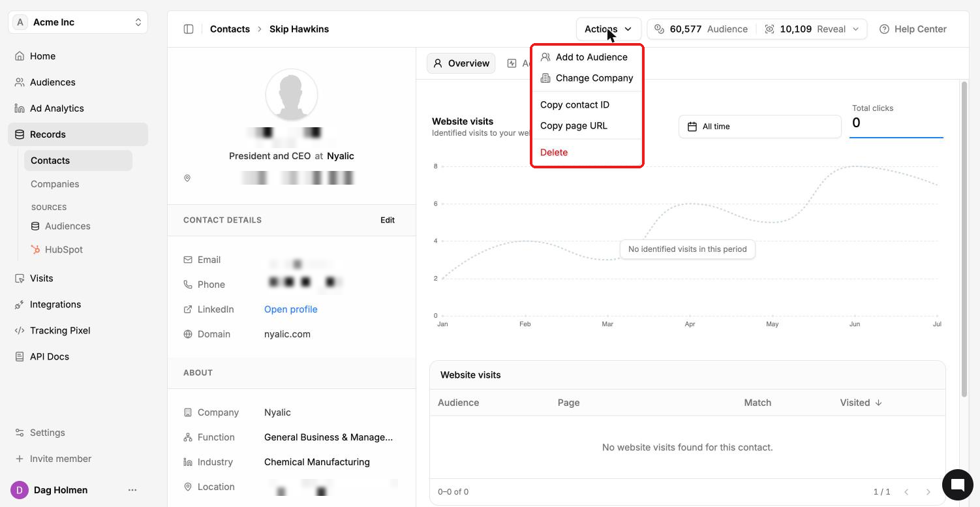Click the contact avatar placeholder
Image resolution: width=980 pixels, height=507 pixels.
point(292,95)
